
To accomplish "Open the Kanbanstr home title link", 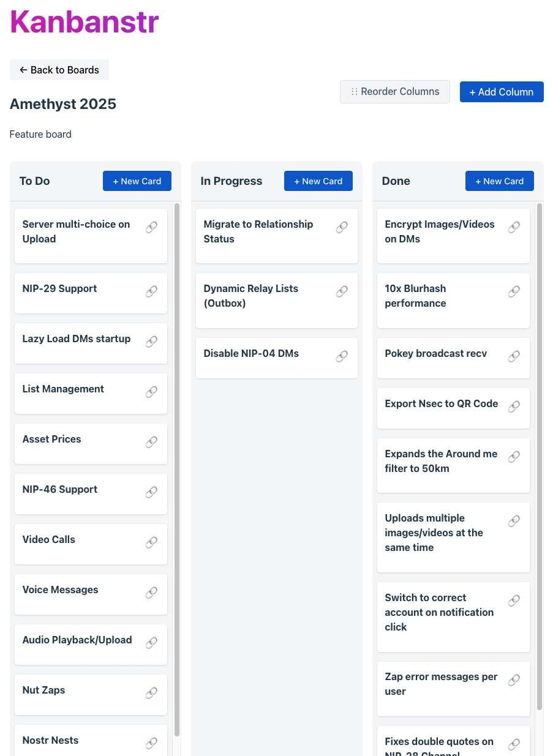I will coord(85,22).
